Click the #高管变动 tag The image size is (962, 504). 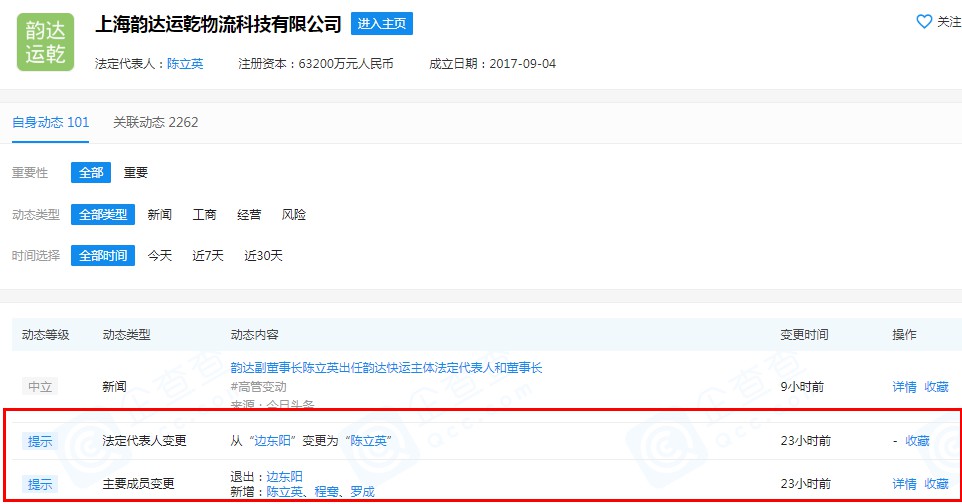coord(258,387)
